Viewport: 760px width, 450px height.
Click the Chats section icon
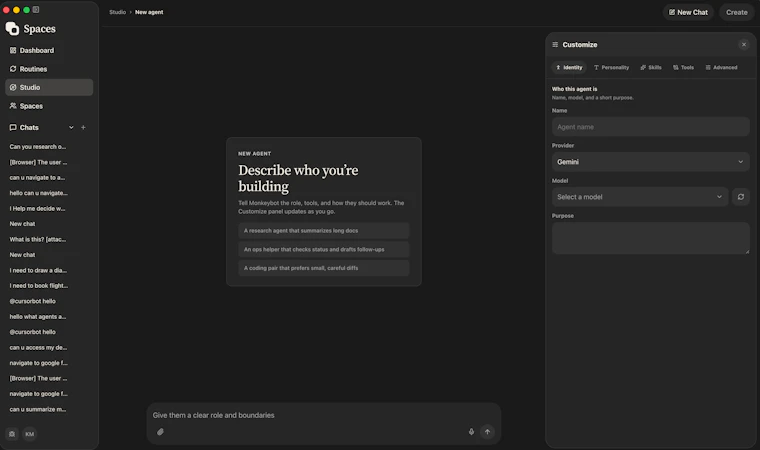pyautogui.click(x=13, y=128)
